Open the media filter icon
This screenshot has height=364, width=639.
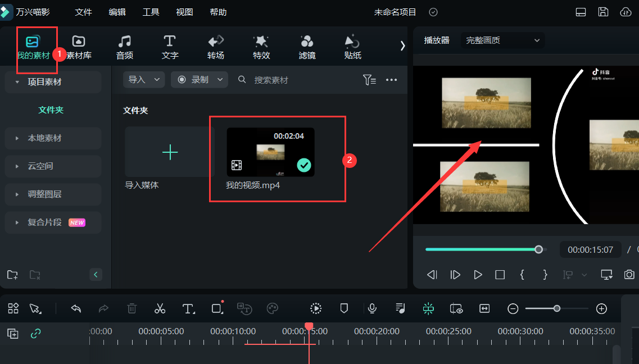pos(369,80)
